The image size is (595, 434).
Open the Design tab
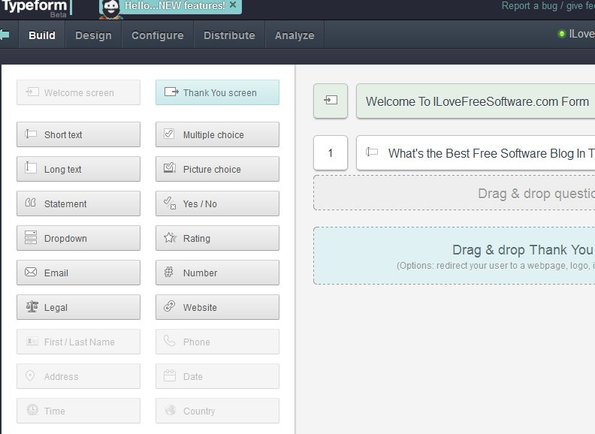[93, 35]
